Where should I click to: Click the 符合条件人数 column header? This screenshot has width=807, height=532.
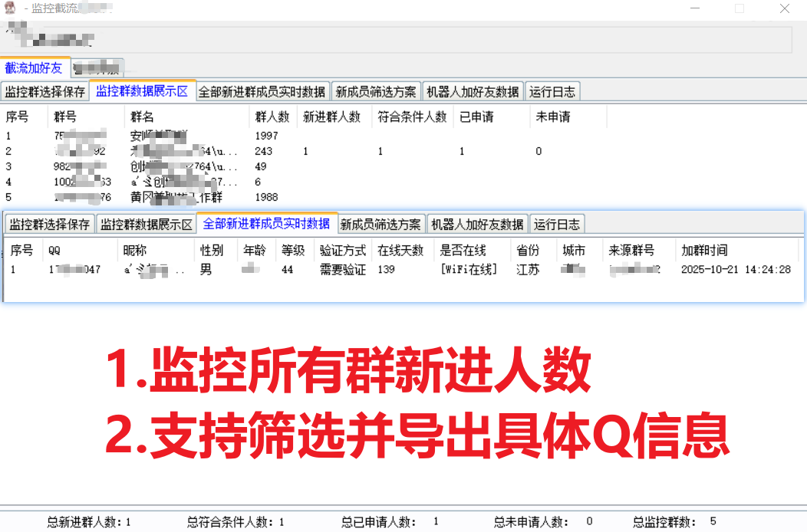click(x=412, y=117)
